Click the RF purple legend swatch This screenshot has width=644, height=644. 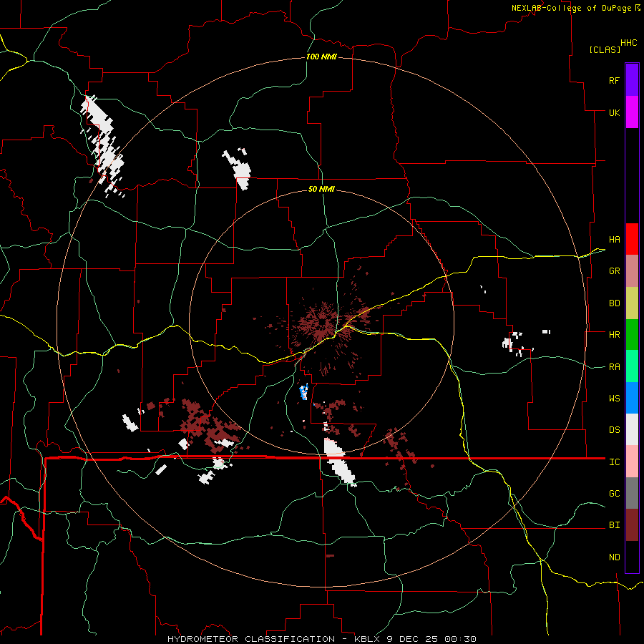(632, 80)
